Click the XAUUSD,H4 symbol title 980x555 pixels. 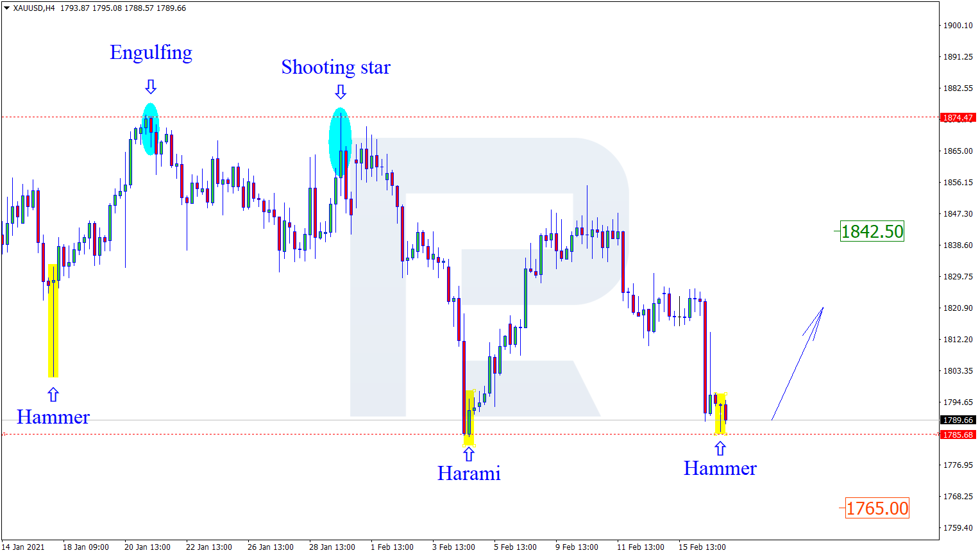coord(34,8)
